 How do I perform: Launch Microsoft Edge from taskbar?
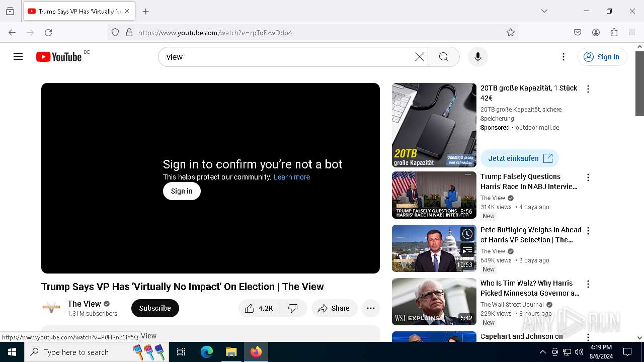click(207, 352)
